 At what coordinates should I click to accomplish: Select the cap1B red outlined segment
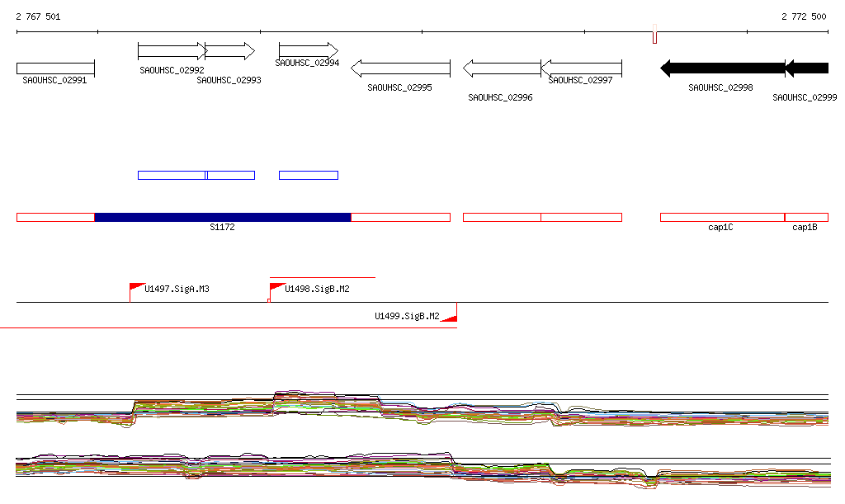click(x=806, y=218)
